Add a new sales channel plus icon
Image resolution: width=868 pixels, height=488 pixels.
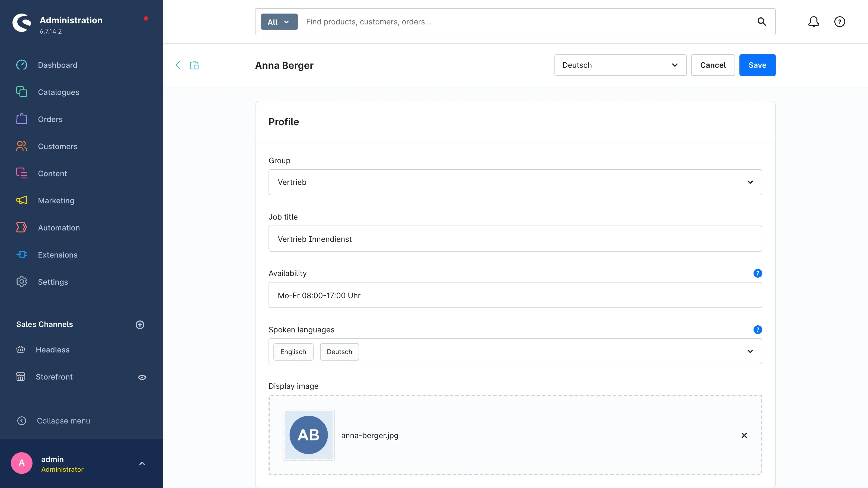[140, 325]
